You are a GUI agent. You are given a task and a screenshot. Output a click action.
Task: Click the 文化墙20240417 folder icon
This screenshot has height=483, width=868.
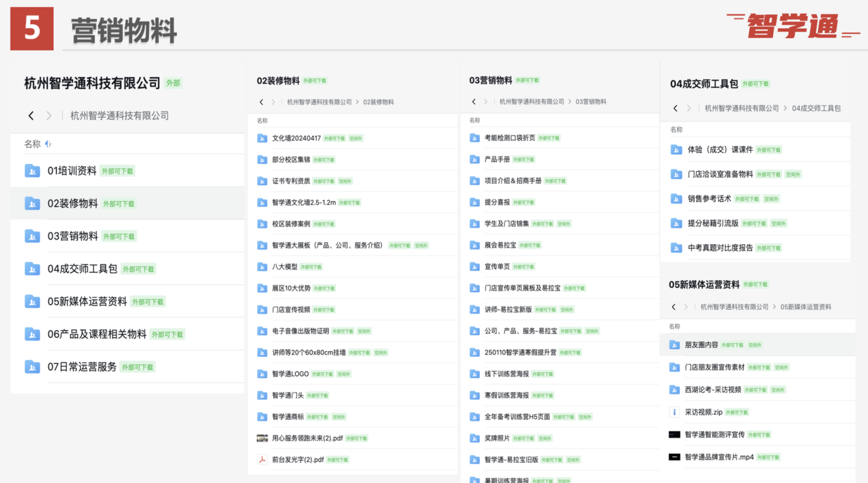point(262,138)
